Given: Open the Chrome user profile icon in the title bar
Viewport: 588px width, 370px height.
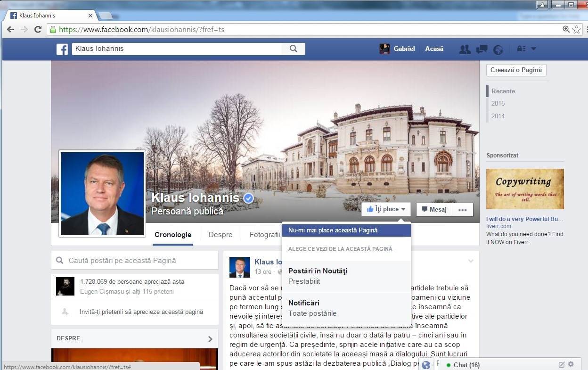Looking at the screenshot, I should click(542, 5).
